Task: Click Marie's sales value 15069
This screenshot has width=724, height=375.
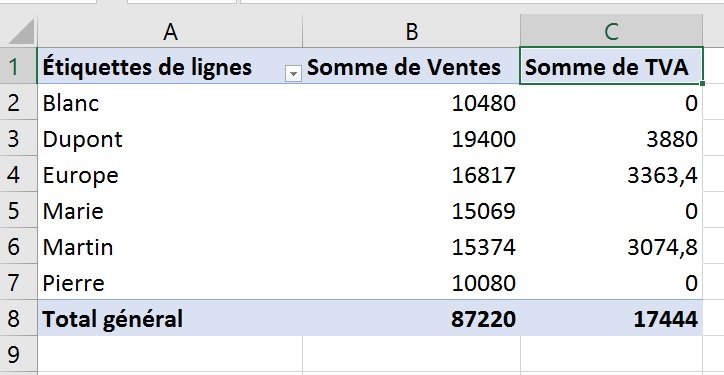Action: [x=411, y=211]
